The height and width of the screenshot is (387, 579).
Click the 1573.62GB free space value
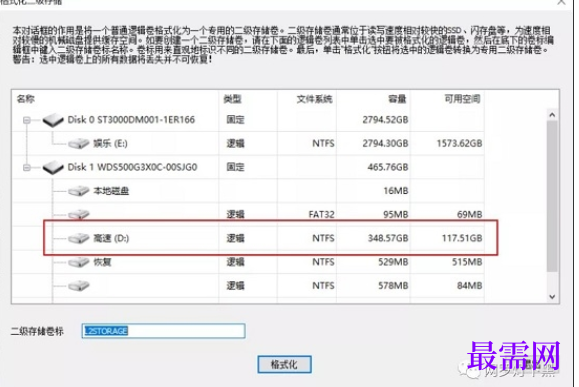coord(459,143)
